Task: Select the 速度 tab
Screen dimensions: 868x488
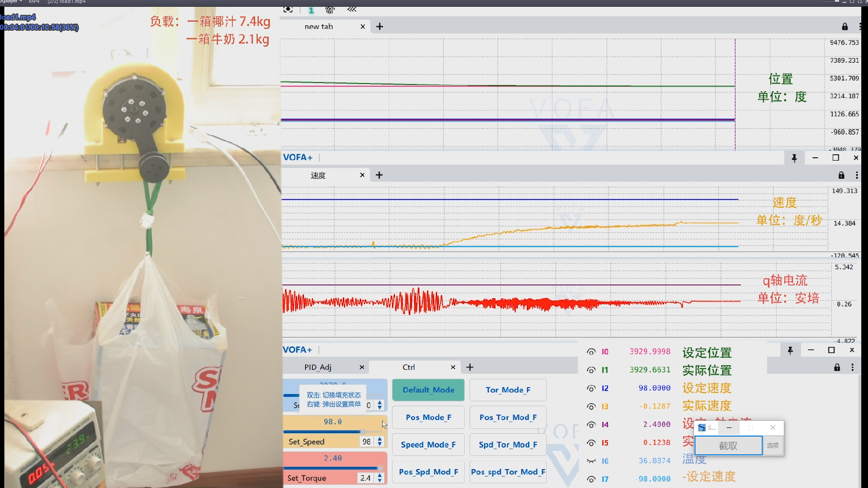Action: (x=318, y=175)
